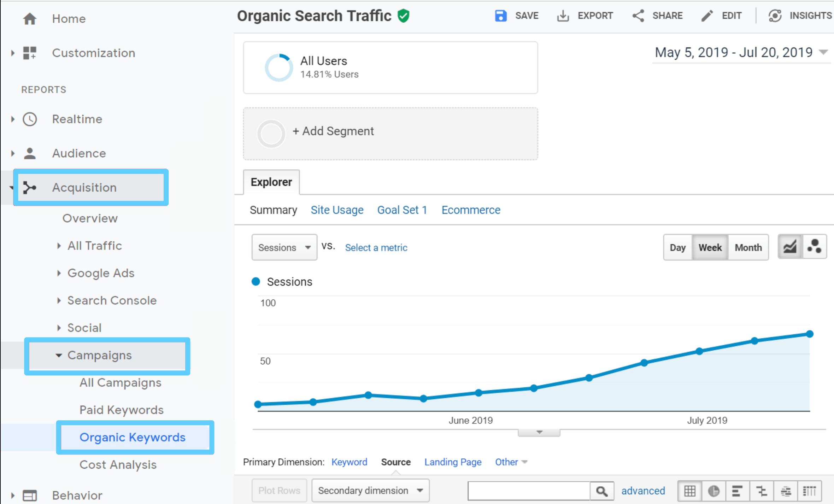The width and height of the screenshot is (834, 504).
Task: Click the Insights icon
Action: (x=775, y=16)
